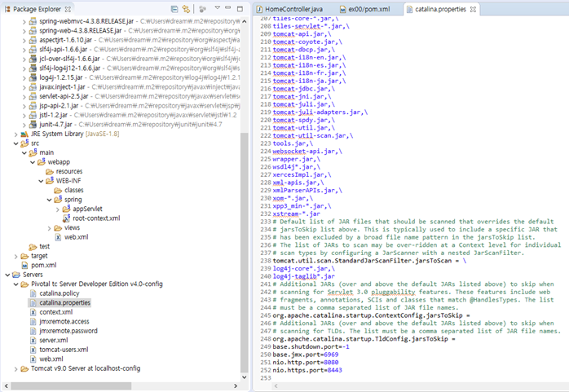Screen dimensions: 569x392
Task: Expand spring-webmvc-4.3.8.RELEASE.jar node
Action: pyautogui.click(x=24, y=22)
